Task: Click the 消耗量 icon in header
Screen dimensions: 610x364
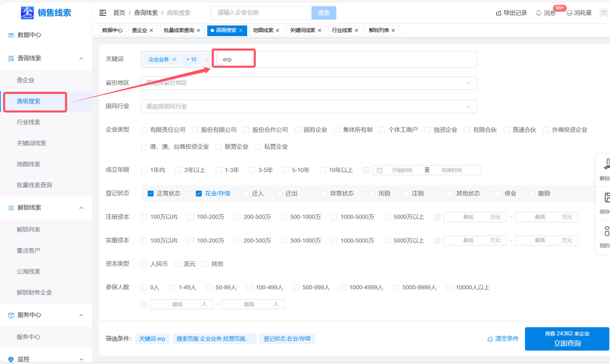Action: [569, 13]
